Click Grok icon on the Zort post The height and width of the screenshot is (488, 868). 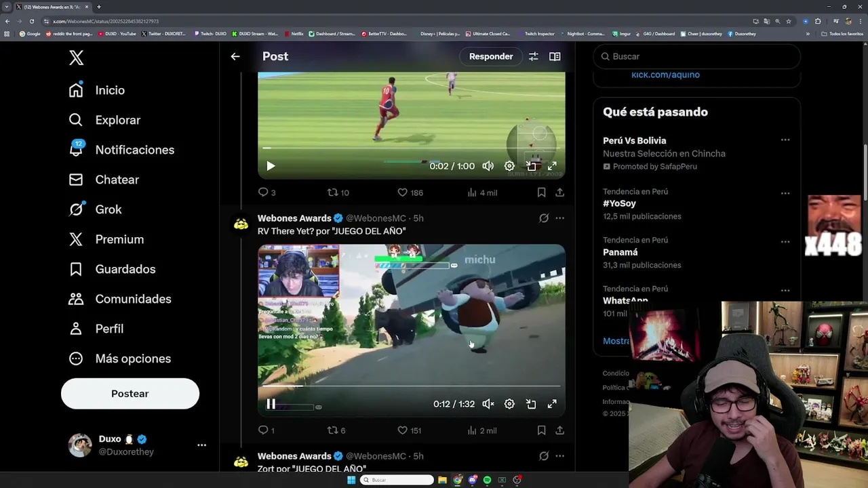pos(544,456)
